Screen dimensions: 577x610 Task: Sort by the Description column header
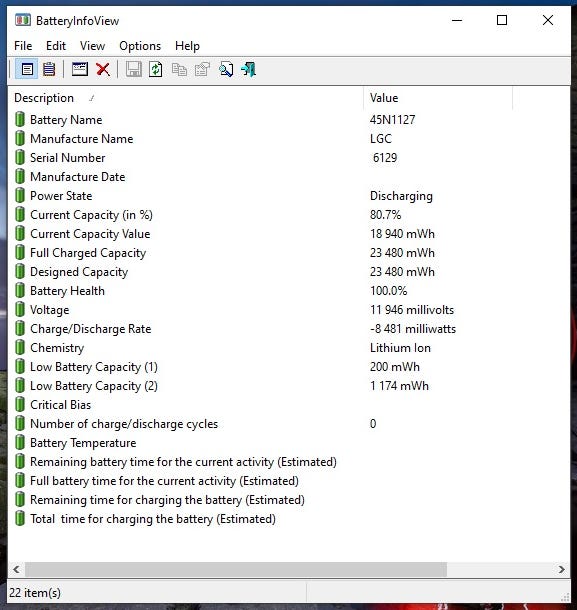coord(185,98)
